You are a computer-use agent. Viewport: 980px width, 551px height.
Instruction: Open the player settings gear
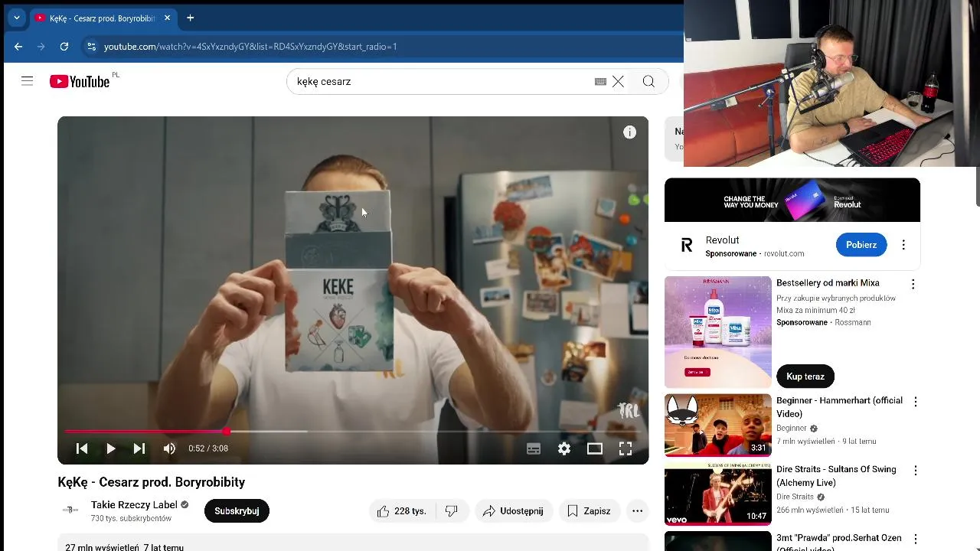click(x=564, y=448)
